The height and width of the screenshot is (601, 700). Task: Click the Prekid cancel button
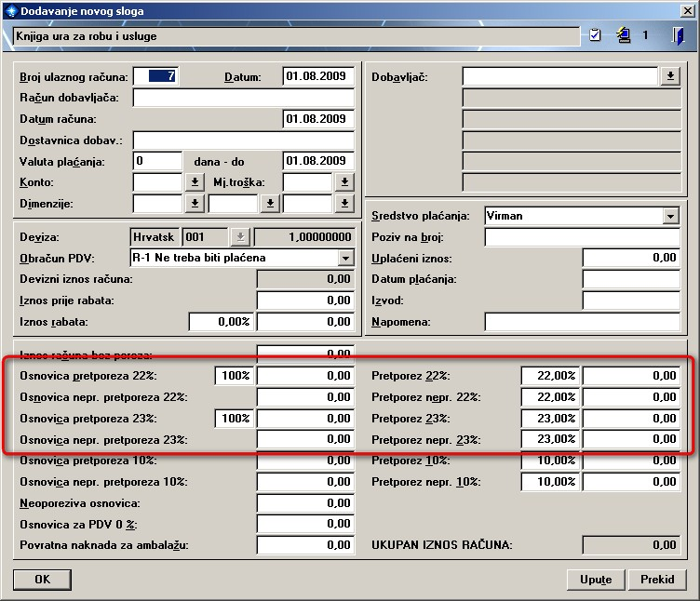coord(657,580)
